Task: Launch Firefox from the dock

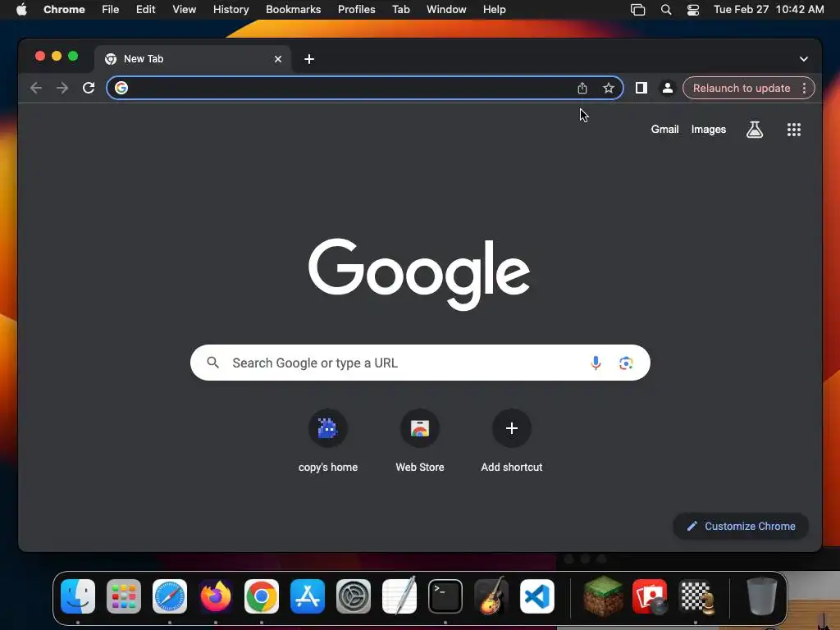Action: [216, 596]
